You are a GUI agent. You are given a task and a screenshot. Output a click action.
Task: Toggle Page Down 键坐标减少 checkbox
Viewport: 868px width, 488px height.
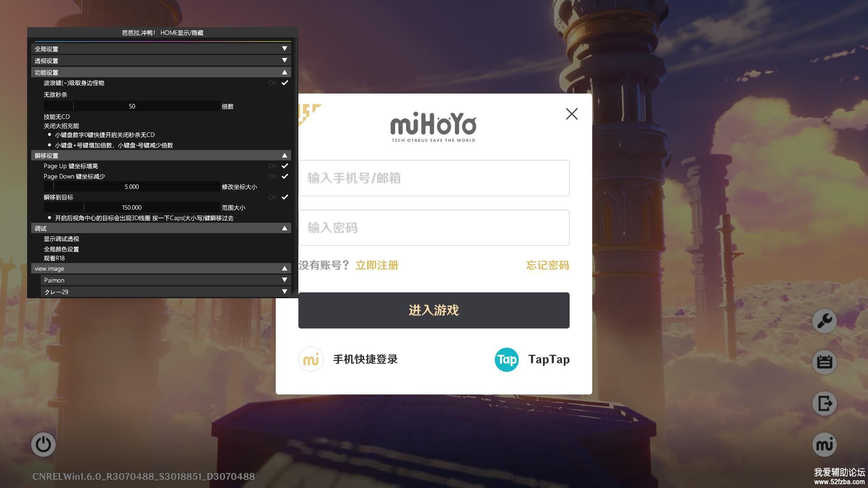285,176
